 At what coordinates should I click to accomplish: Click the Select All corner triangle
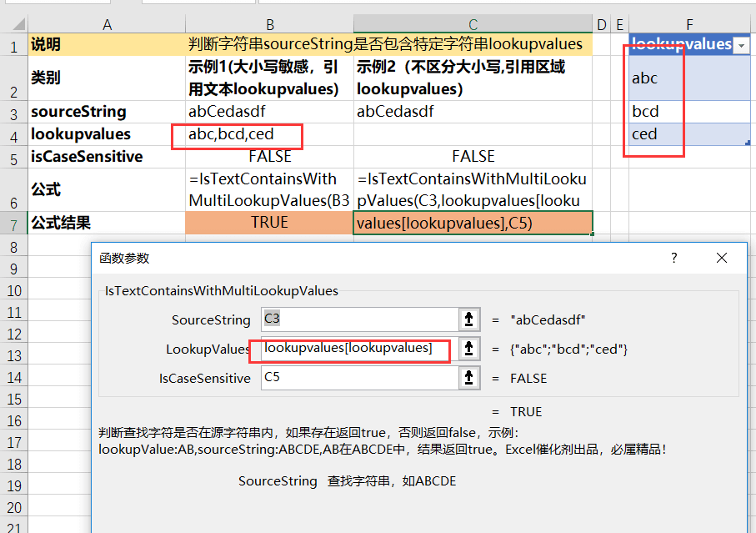[18, 24]
